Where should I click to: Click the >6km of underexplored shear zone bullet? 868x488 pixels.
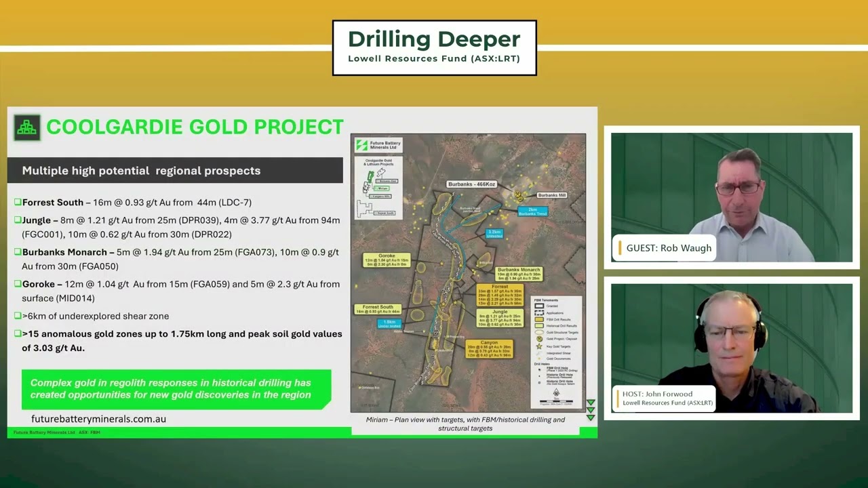[x=92, y=316]
